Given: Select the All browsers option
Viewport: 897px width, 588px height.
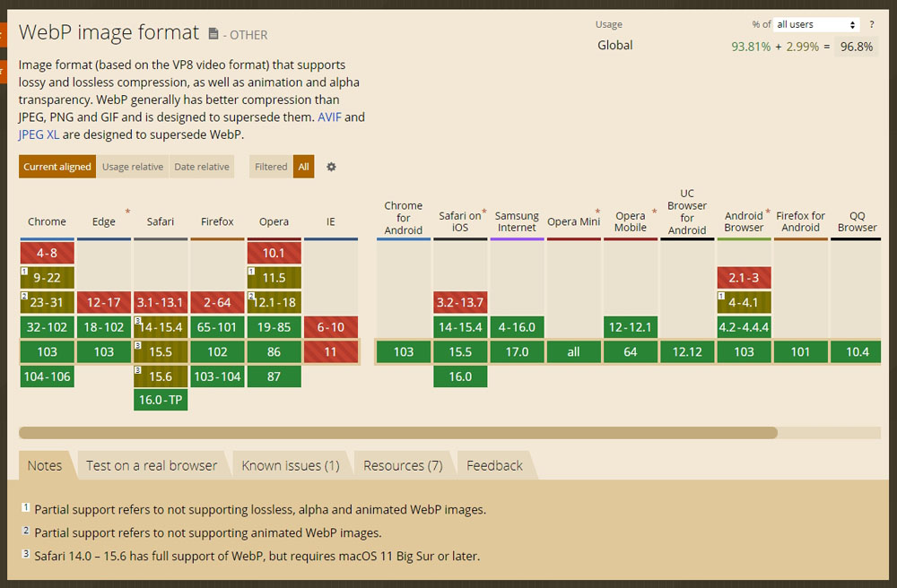Looking at the screenshot, I should point(304,167).
